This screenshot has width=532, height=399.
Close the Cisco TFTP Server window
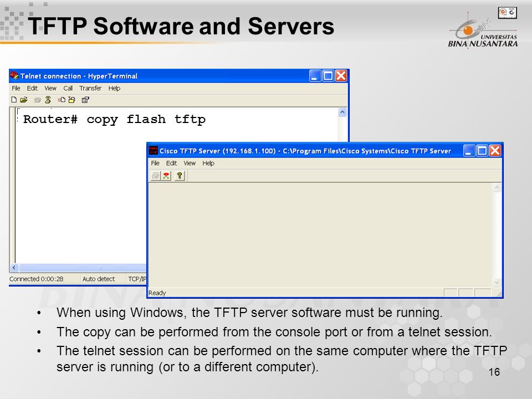point(495,151)
